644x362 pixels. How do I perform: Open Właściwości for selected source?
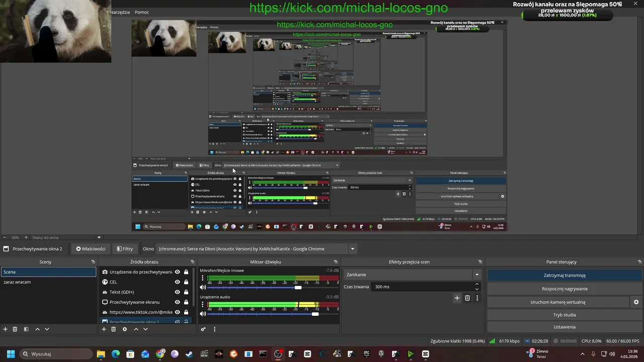point(91,249)
